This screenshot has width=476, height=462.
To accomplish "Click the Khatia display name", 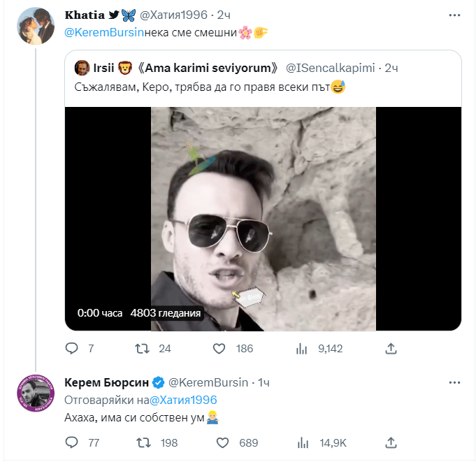I will tap(85, 15).
